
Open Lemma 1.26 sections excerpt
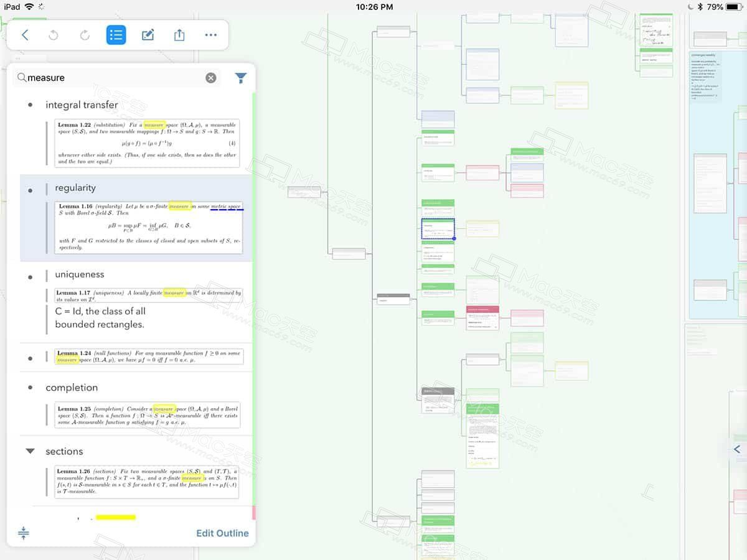[x=147, y=481]
